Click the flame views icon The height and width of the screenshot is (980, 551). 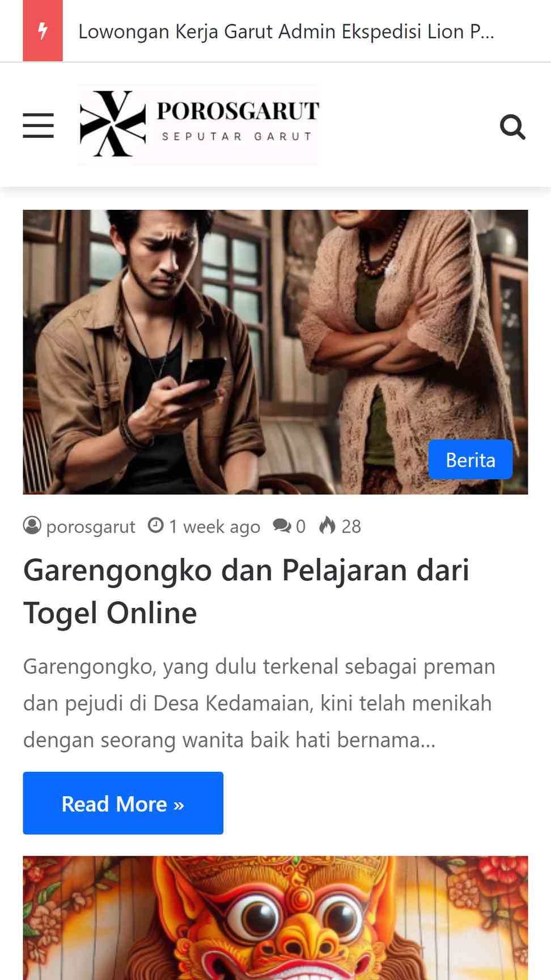pos(327,526)
